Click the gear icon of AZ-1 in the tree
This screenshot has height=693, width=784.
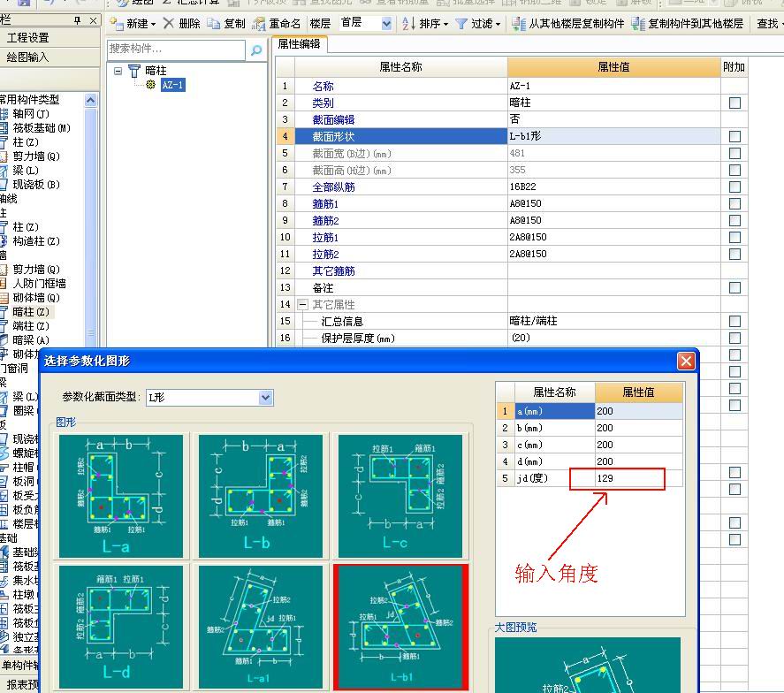(150, 85)
